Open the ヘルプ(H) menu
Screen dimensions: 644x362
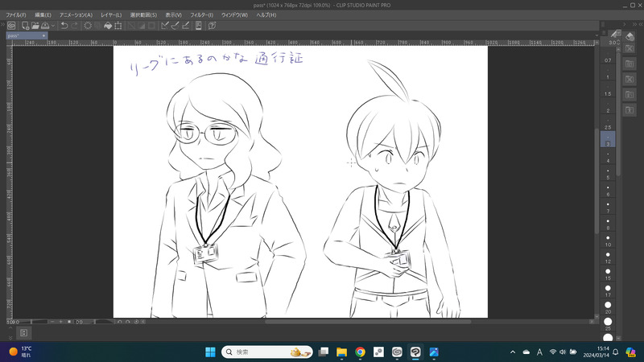tap(266, 14)
